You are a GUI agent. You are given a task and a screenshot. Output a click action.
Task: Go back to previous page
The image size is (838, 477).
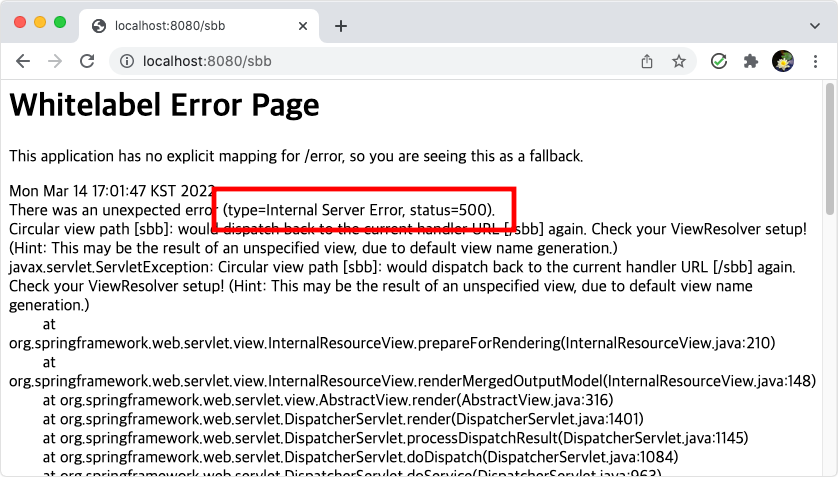point(23,61)
